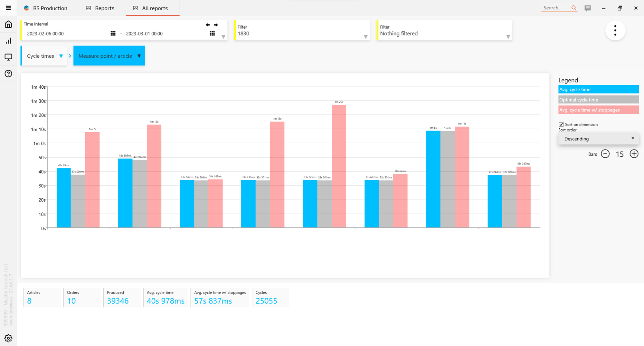
Task: Switch to the Reports tab
Action: pos(100,8)
